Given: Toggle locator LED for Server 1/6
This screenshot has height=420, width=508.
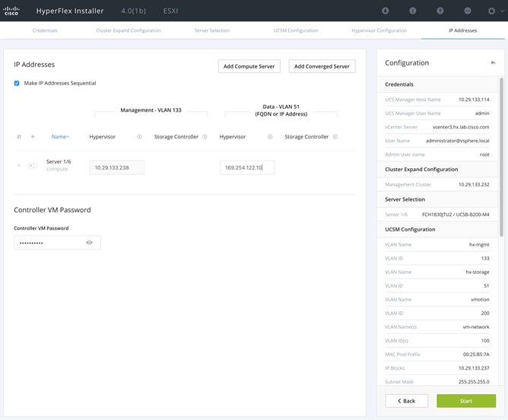Looking at the screenshot, I should click(33, 166).
